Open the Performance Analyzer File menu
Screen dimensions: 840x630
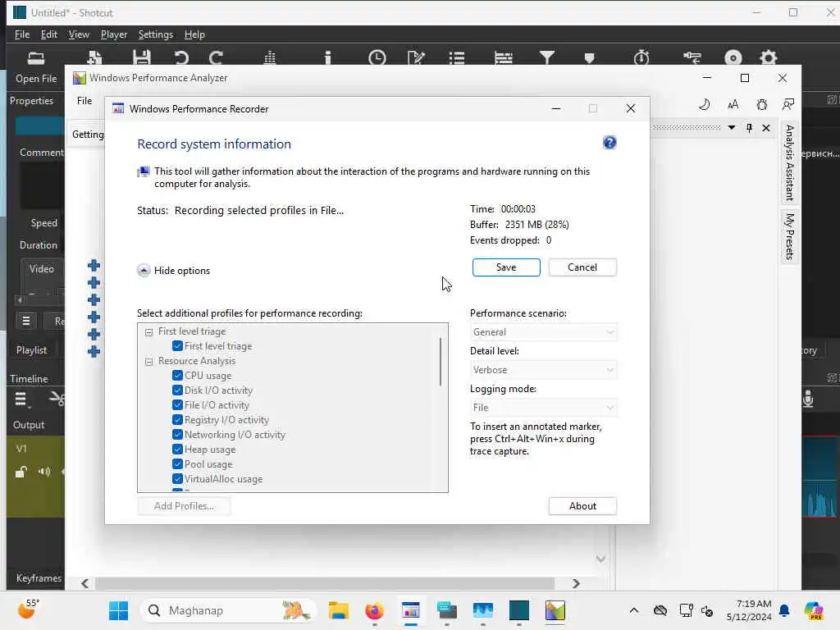pyautogui.click(x=84, y=101)
